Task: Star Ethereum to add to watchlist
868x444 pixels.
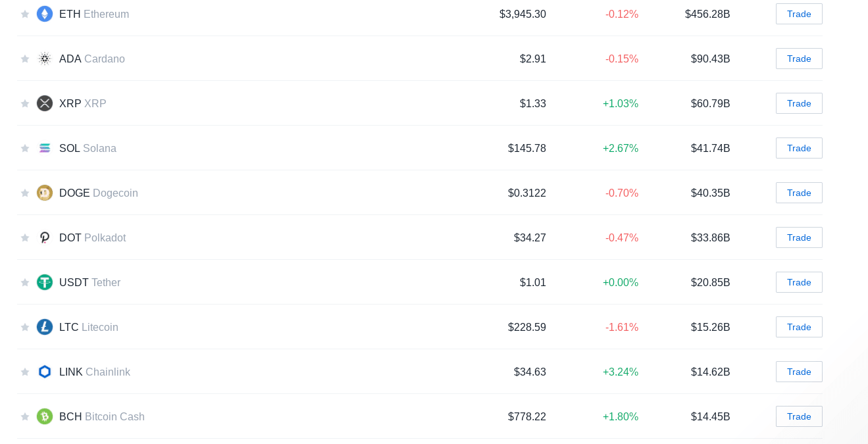Action: 25,14
